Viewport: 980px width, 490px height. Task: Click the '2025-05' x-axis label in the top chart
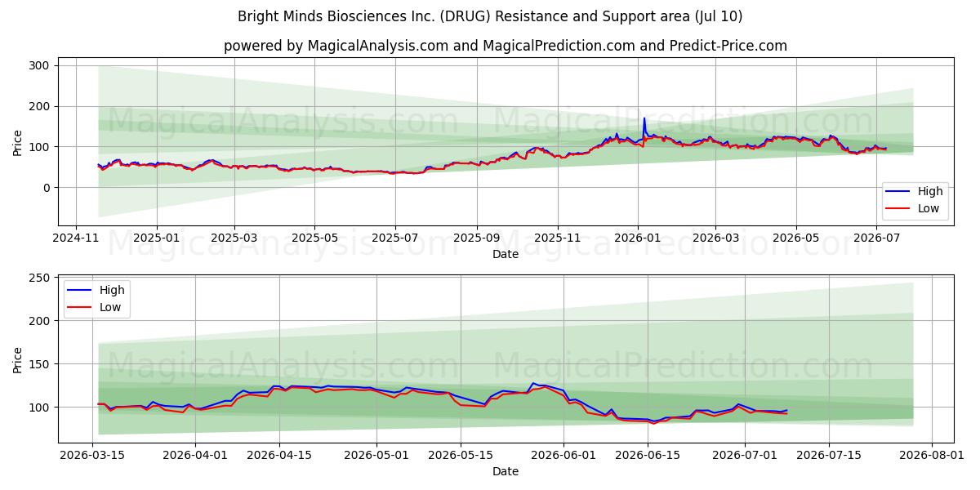click(314, 238)
